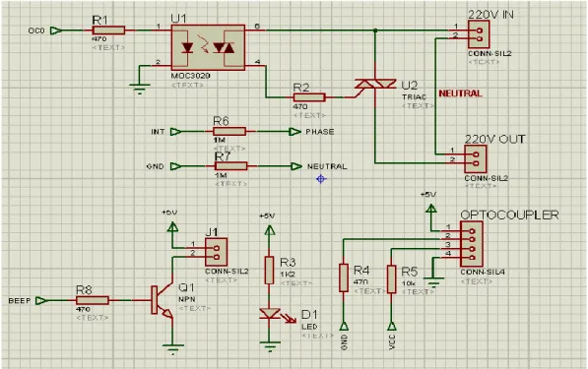Select resistor R1 body on OC0 line
This screenshot has width=588, height=369.
[108, 31]
